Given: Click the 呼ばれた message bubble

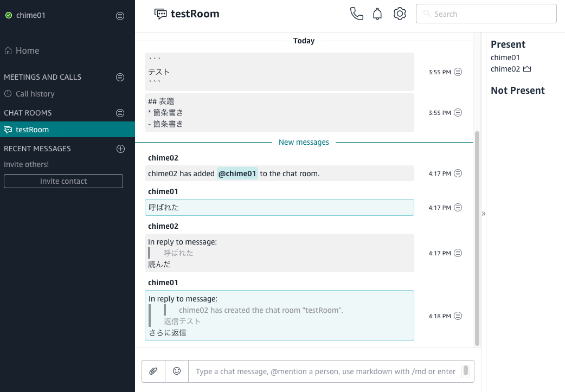Looking at the screenshot, I should click(279, 207).
